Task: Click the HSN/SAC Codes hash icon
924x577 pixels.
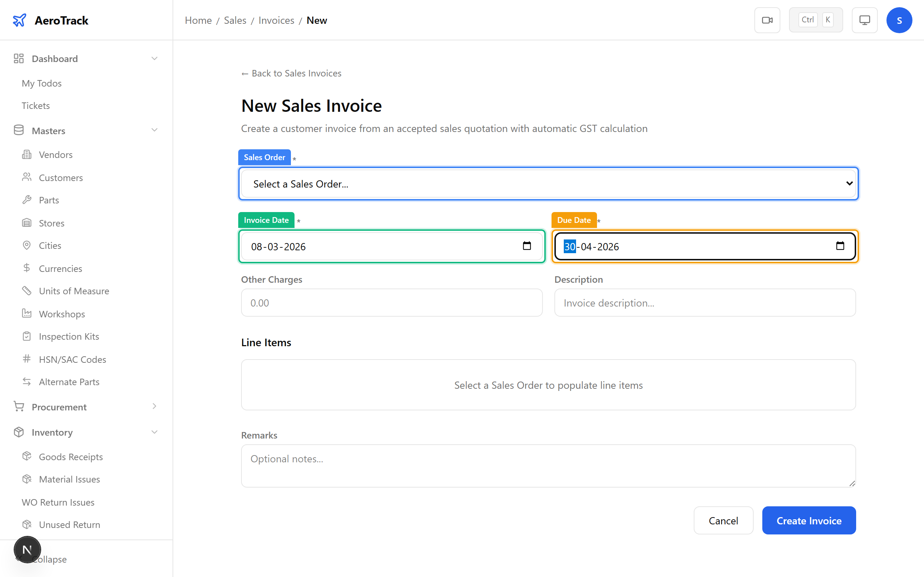Action: [x=26, y=359]
